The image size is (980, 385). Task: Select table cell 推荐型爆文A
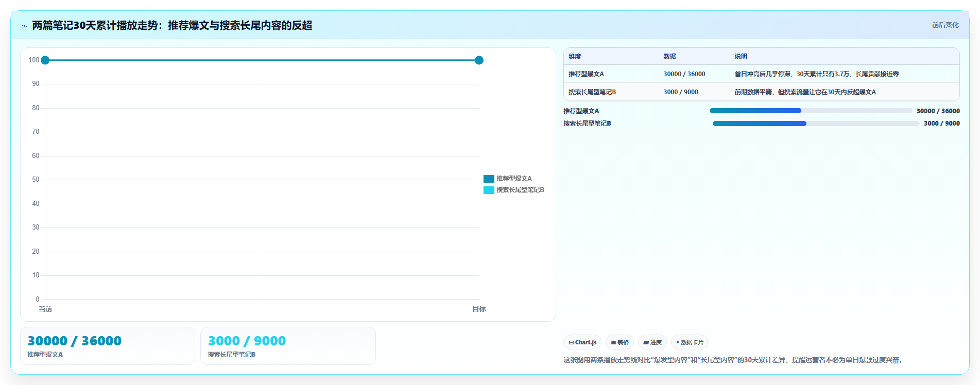(x=586, y=74)
